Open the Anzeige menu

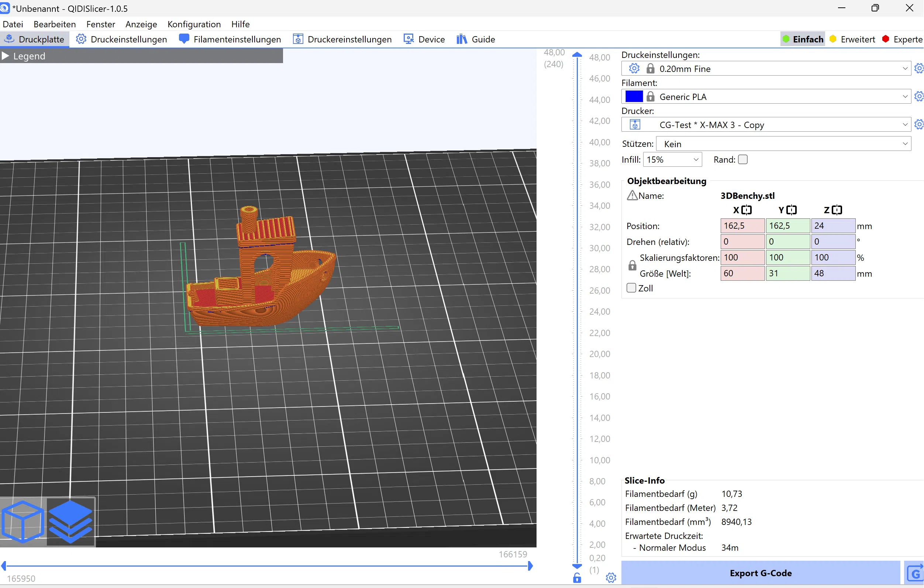pyautogui.click(x=141, y=24)
